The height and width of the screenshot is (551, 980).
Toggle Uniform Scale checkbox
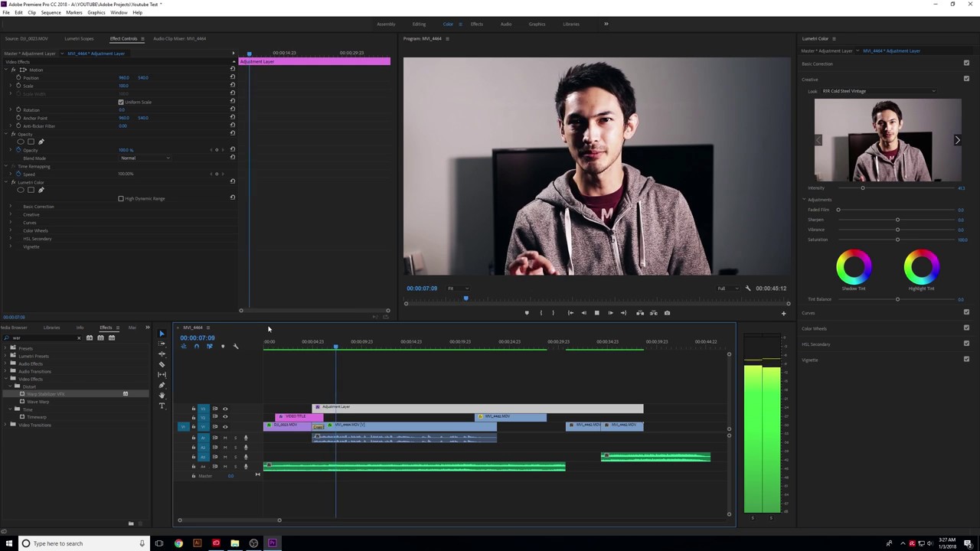pyautogui.click(x=121, y=102)
